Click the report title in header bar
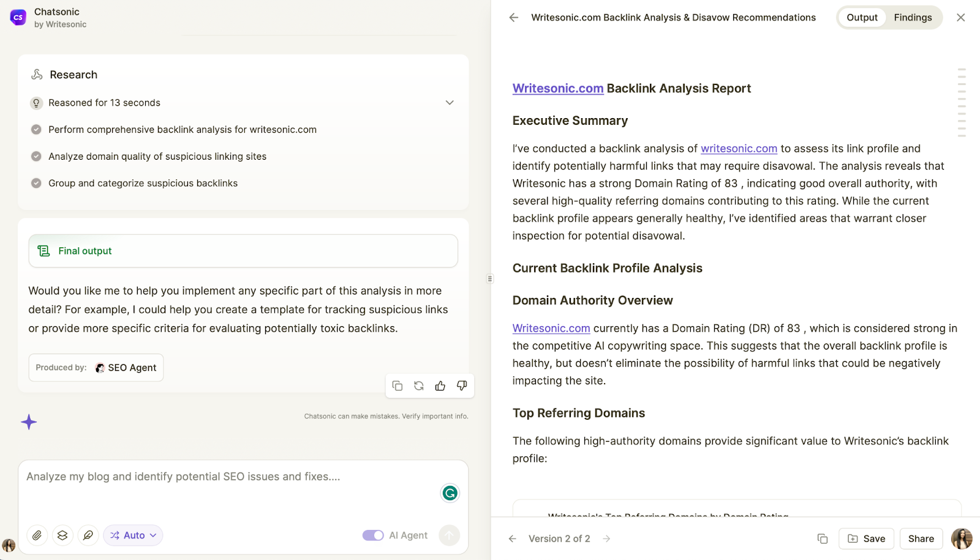 [x=673, y=18]
